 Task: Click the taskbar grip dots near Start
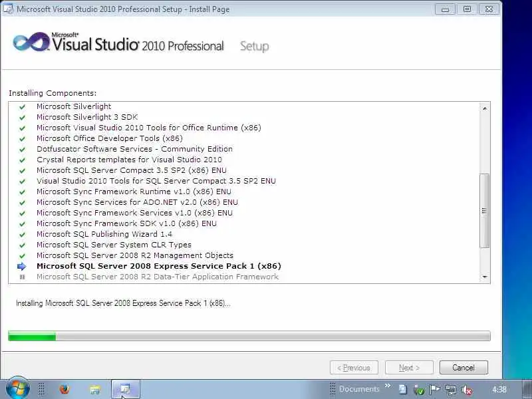point(41,389)
